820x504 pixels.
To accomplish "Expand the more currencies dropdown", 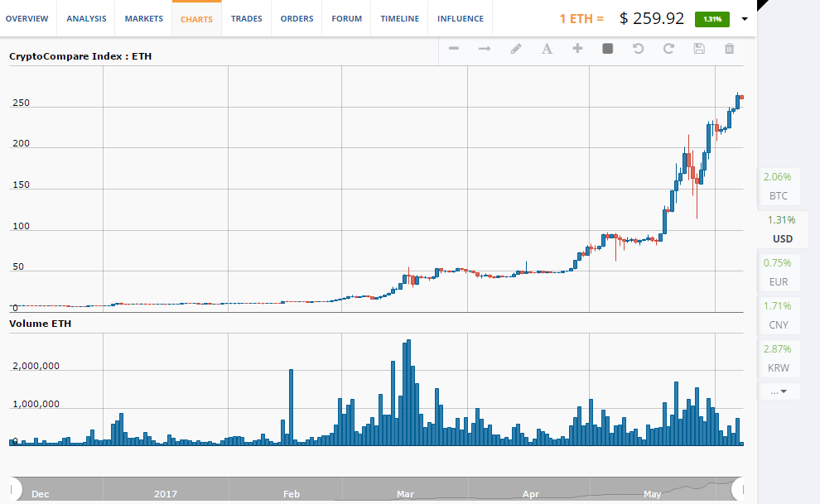I will pos(779,391).
